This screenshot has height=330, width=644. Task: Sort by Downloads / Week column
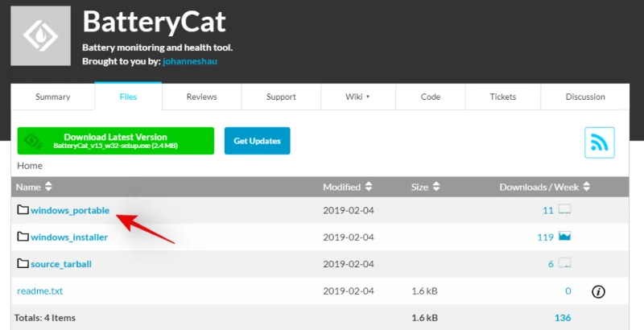[x=544, y=187]
